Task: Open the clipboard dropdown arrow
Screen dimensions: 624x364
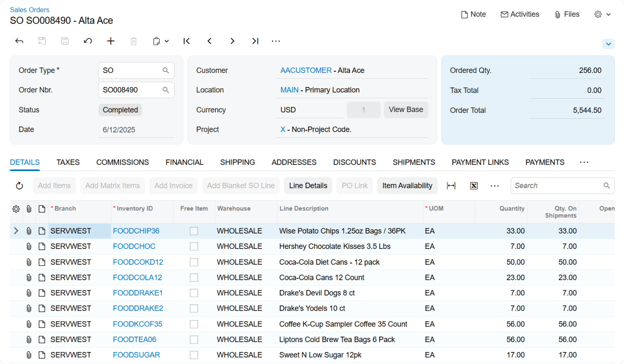Action: click(167, 41)
